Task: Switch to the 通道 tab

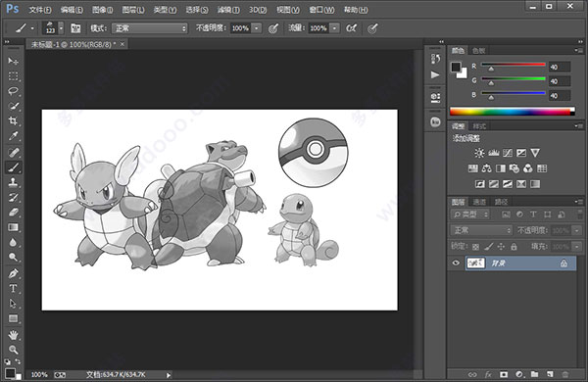Action: 479,202
